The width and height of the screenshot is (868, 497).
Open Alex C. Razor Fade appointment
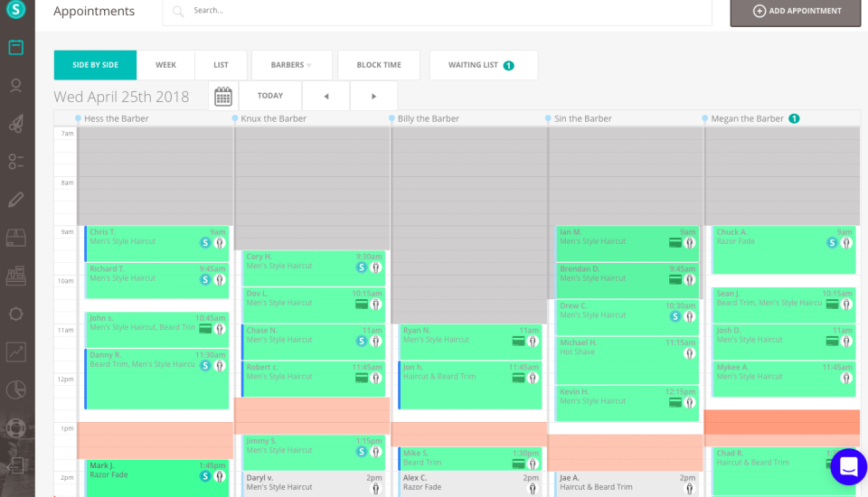click(470, 483)
